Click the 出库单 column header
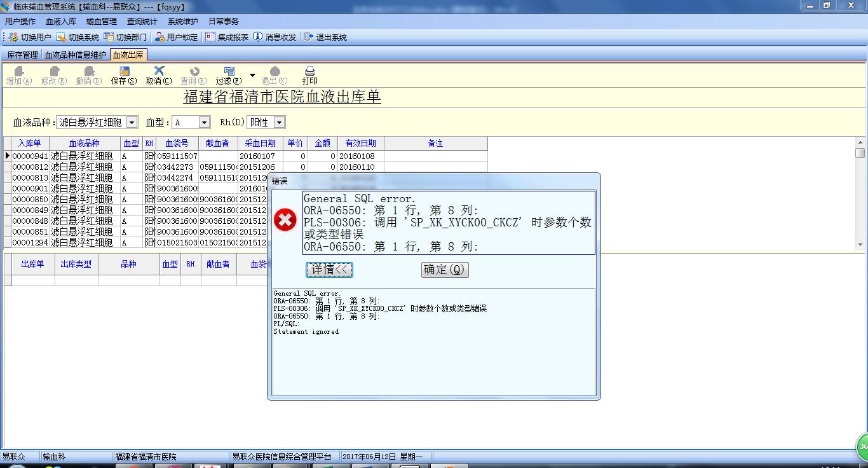 pos(33,264)
